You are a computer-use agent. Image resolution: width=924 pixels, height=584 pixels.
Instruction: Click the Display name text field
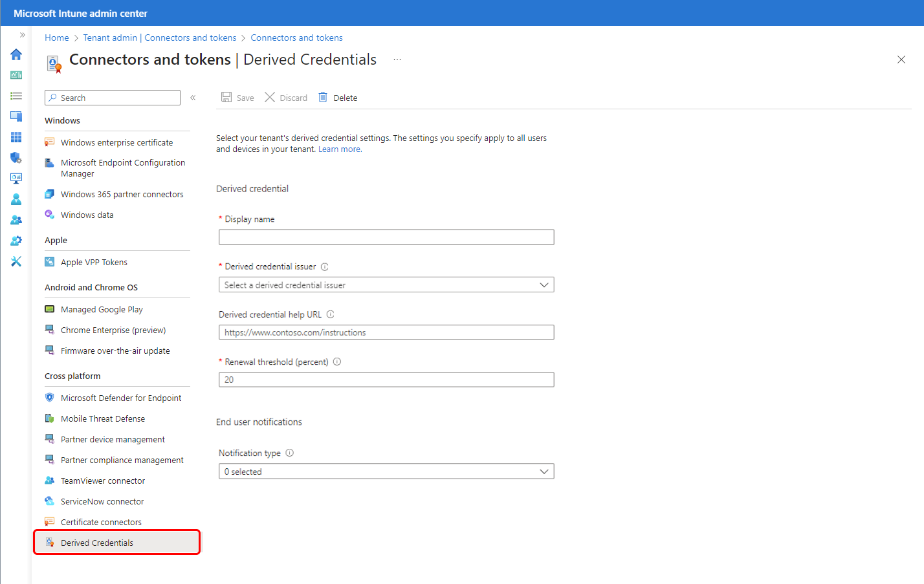tap(386, 237)
